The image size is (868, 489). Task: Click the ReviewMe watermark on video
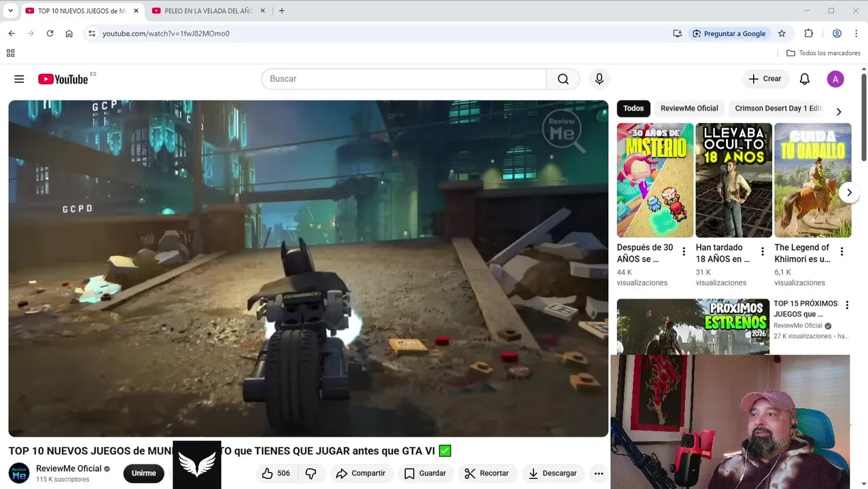(562, 129)
